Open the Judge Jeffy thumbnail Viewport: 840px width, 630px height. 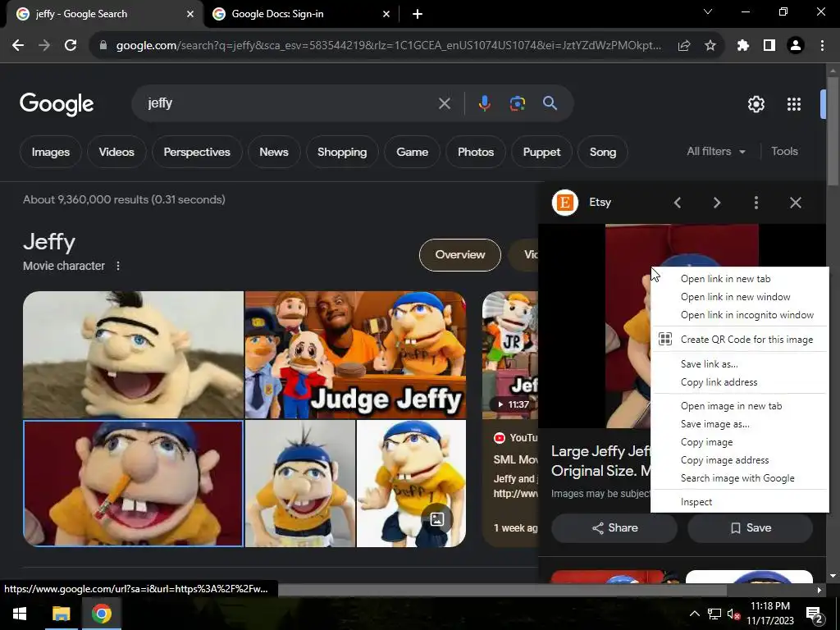pyautogui.click(x=355, y=354)
